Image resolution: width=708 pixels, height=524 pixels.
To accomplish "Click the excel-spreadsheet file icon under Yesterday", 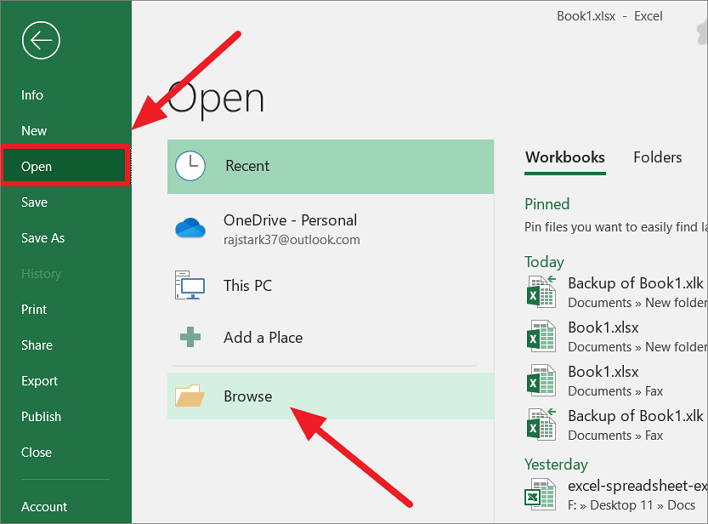I will pos(540,495).
